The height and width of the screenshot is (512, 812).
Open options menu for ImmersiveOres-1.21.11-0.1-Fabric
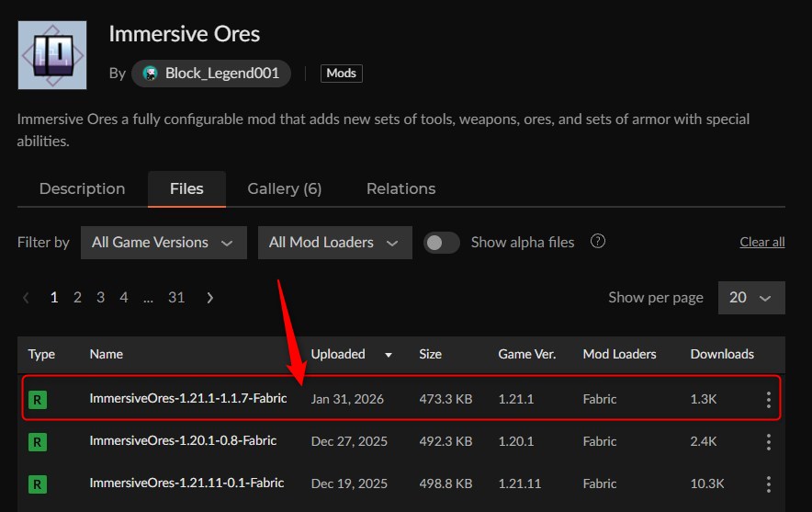(x=769, y=484)
